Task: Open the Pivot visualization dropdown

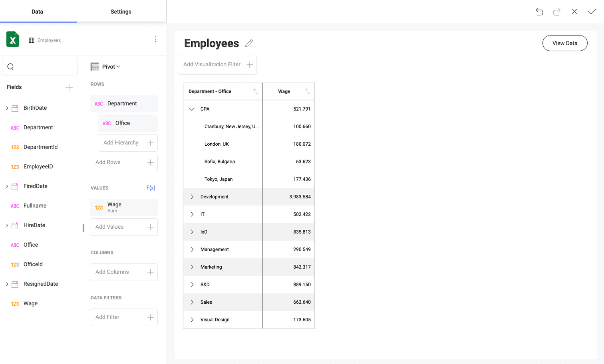Action: click(x=111, y=67)
